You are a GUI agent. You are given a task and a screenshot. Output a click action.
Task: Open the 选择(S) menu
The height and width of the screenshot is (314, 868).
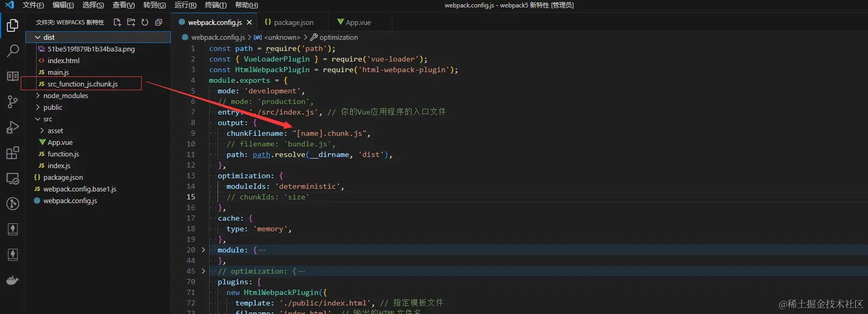point(93,5)
